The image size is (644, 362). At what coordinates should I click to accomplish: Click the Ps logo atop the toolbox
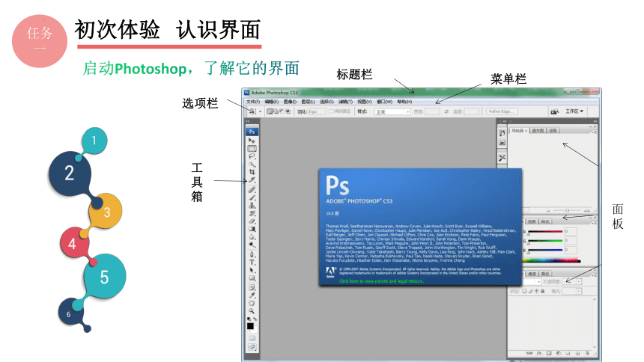pos(252,132)
